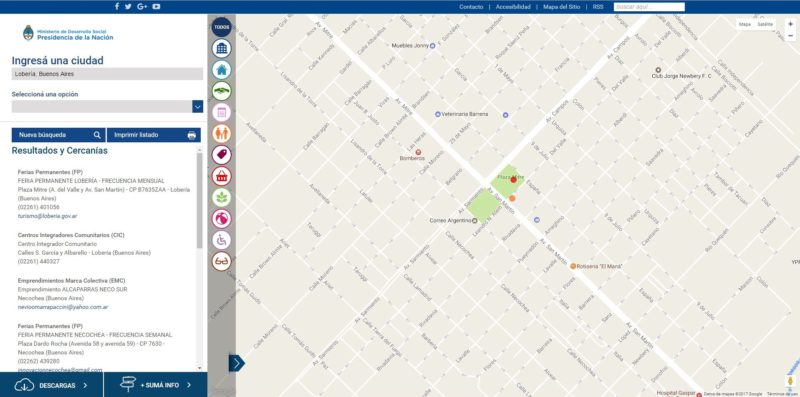Image resolution: width=800 pixels, height=397 pixels.
Task: Filter by the building institutions icon
Action: pos(221,48)
